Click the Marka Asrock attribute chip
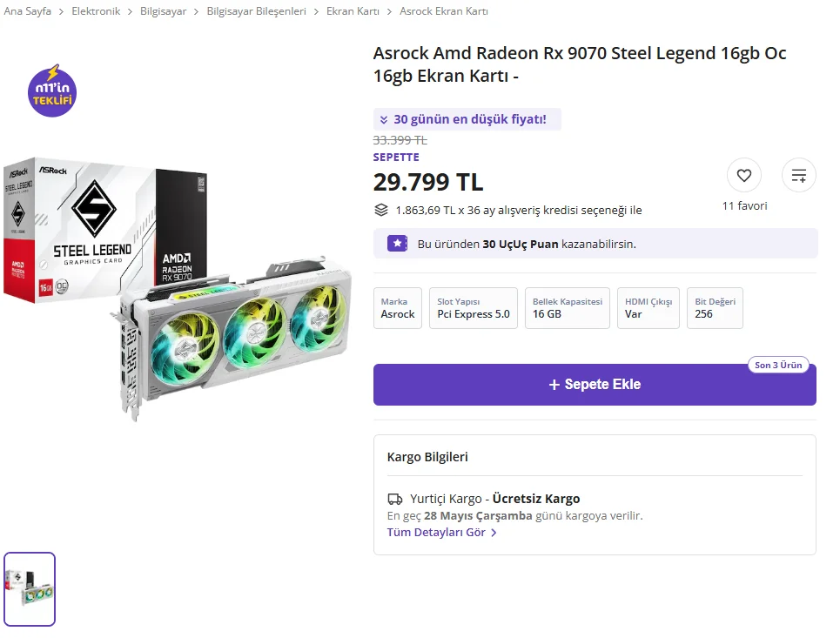This screenshot has width=840, height=638. (x=398, y=308)
